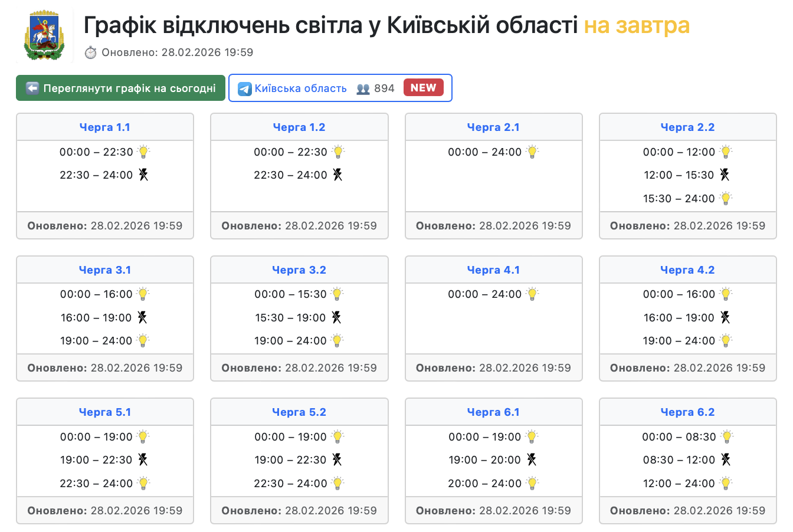793x532 pixels.
Task: Click the Telegram icon in the channel button
Action: click(x=244, y=88)
